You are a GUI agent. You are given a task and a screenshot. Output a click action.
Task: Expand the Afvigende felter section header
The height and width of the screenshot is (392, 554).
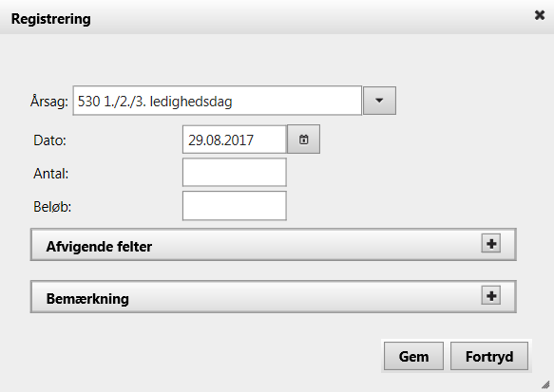coord(274,245)
